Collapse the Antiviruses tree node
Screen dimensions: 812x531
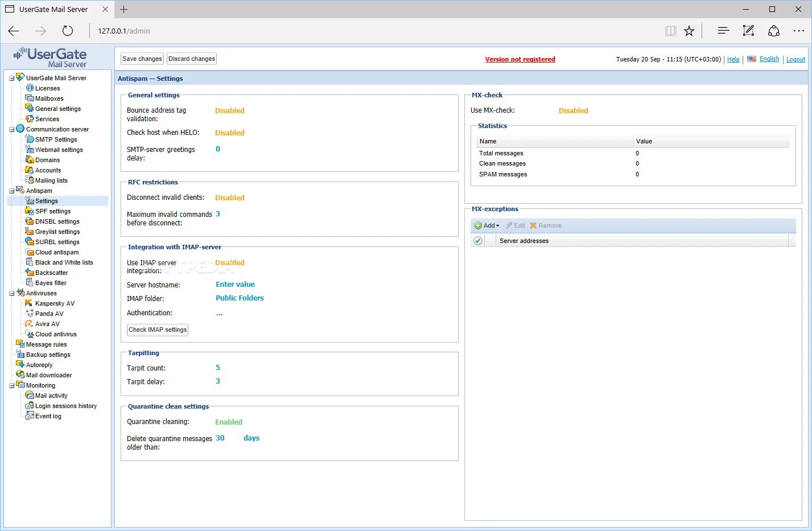11,293
